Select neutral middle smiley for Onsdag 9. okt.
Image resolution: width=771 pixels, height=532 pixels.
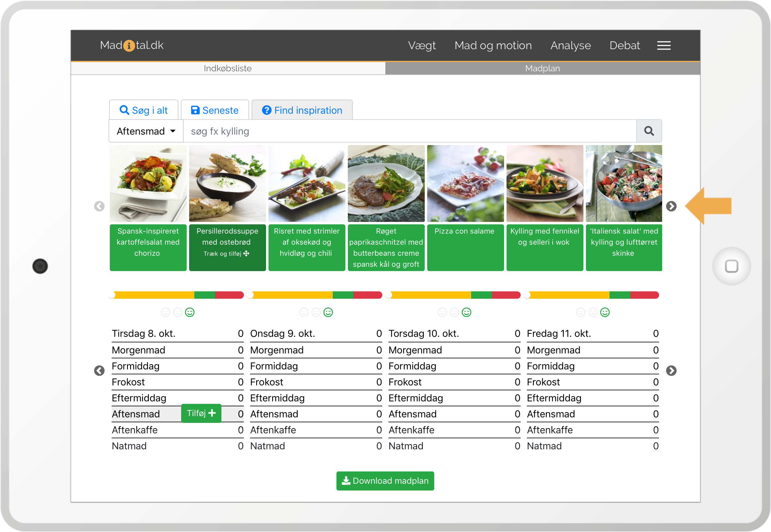(x=316, y=312)
